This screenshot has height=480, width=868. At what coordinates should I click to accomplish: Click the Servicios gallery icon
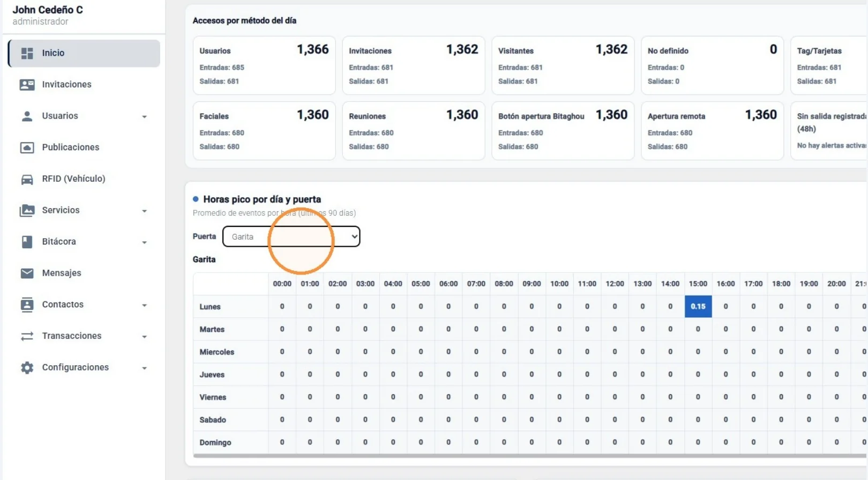(27, 210)
